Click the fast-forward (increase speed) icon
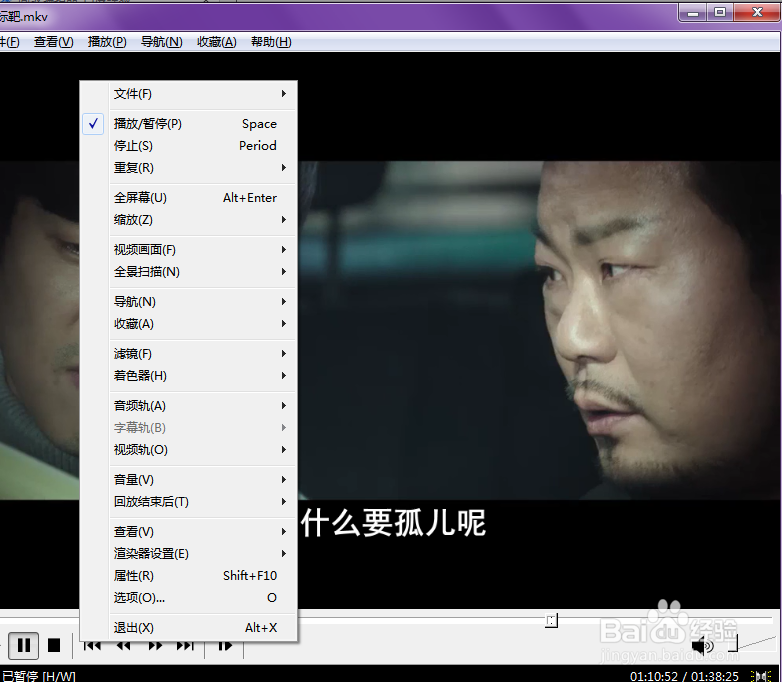Screen dimensions: 782x682 [155, 646]
